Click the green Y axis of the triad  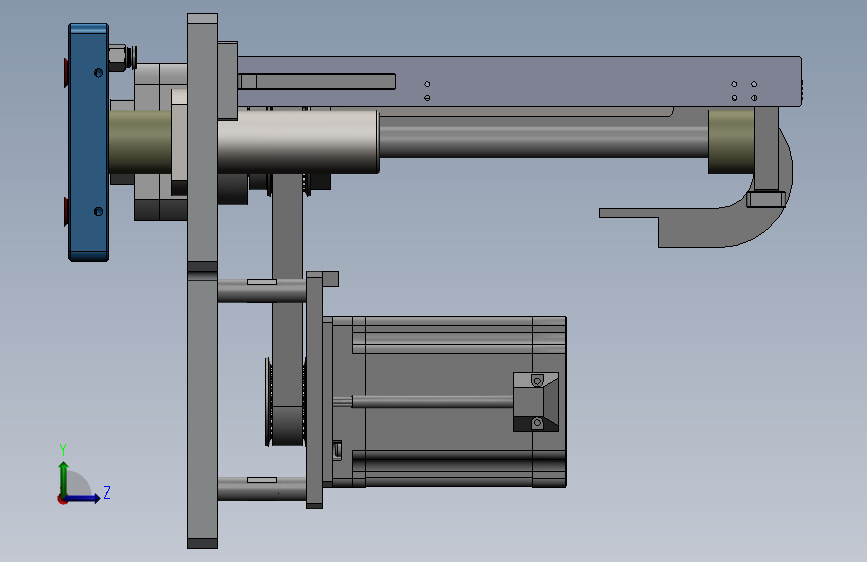coord(64,479)
